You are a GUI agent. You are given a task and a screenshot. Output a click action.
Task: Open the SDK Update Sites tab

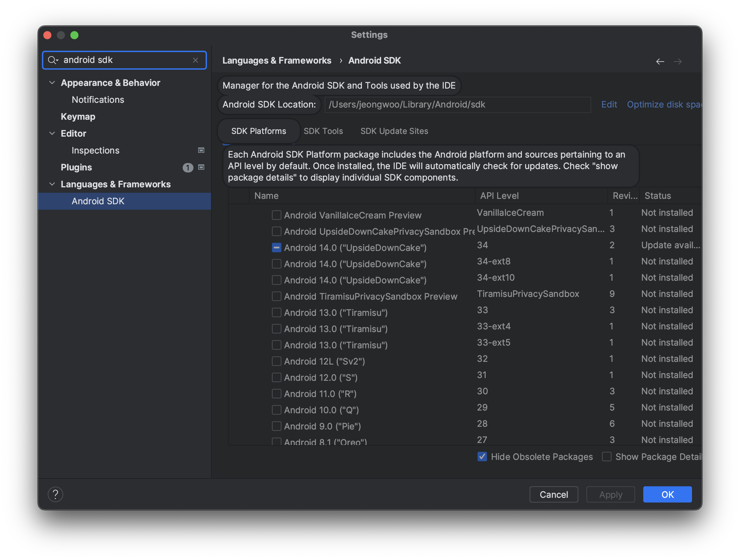click(394, 131)
